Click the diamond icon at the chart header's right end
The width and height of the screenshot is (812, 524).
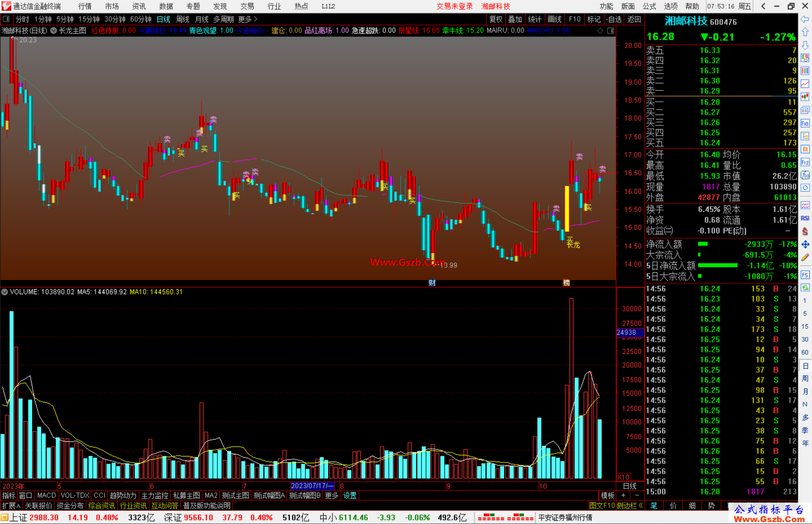[x=600, y=30]
